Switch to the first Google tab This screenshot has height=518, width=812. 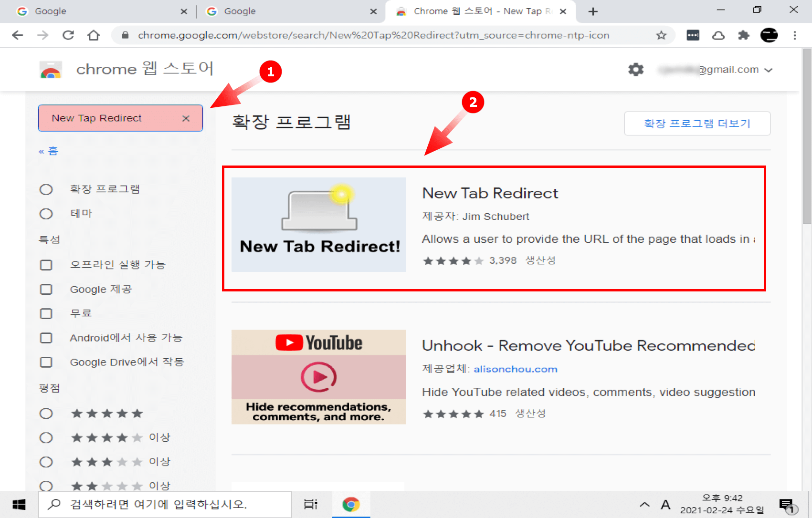[x=101, y=11]
